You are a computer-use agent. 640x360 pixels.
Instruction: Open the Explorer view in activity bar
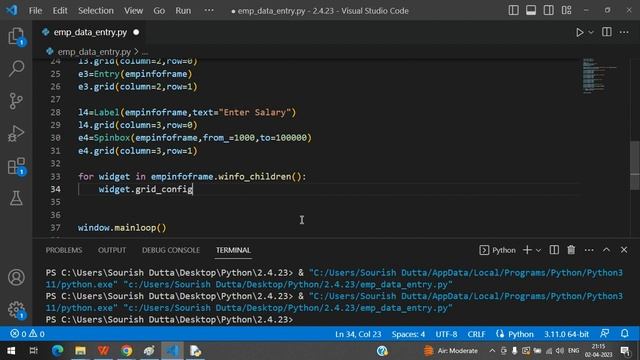[16, 36]
